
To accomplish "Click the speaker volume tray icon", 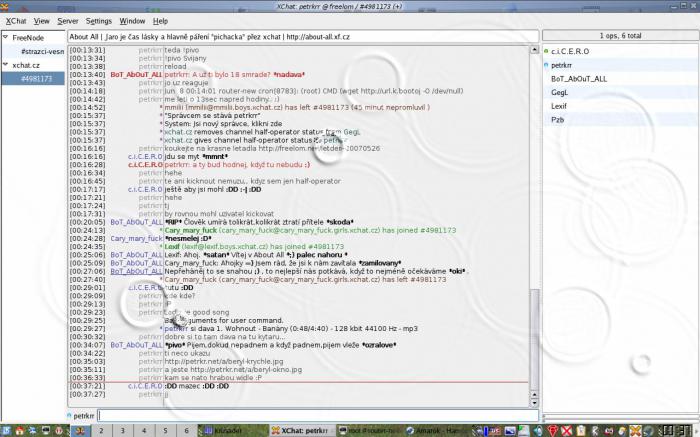I will (x=538, y=431).
